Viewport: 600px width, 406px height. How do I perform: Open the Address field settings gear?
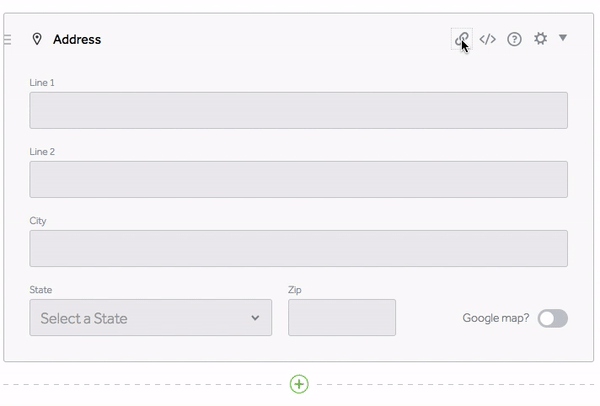click(540, 39)
